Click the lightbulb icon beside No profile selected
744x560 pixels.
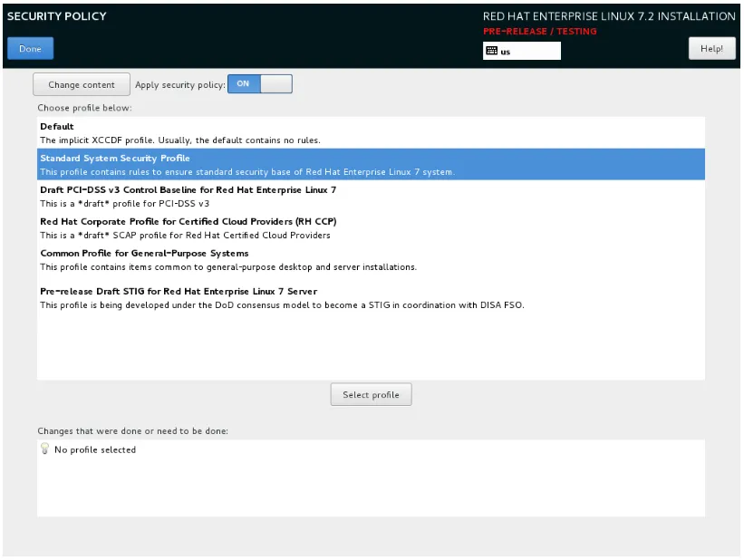tap(44, 449)
